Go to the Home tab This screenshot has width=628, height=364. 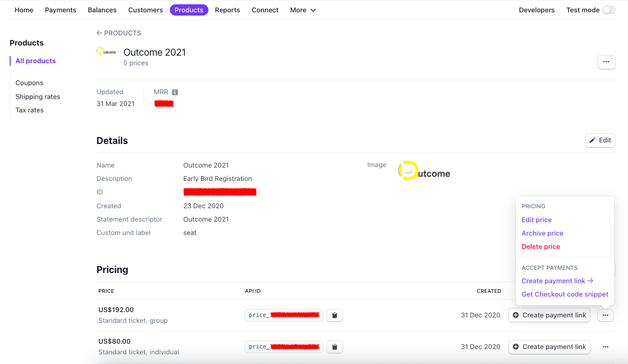click(24, 10)
